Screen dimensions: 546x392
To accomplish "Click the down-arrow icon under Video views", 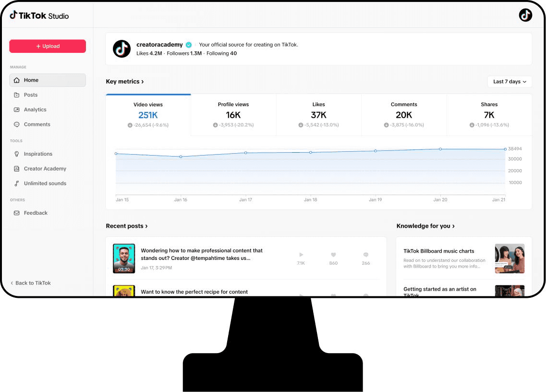I will (130, 125).
